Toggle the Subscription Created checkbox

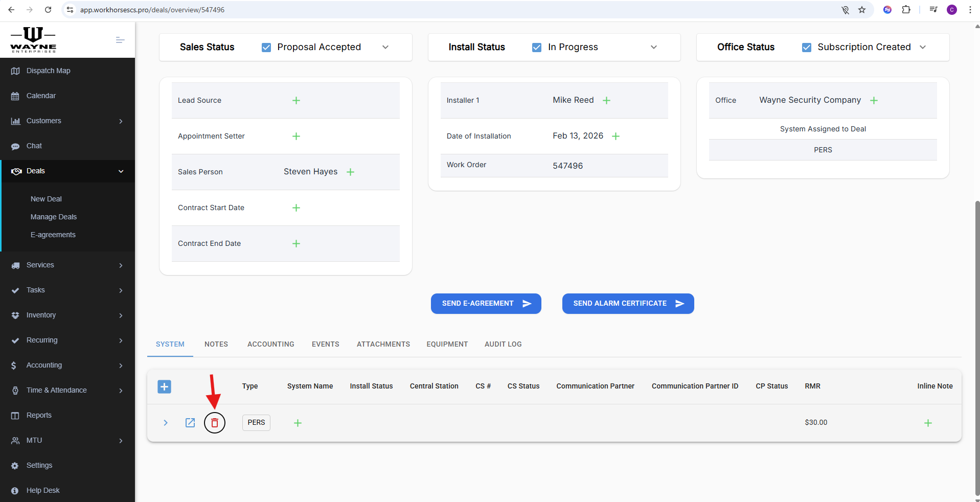[807, 48]
